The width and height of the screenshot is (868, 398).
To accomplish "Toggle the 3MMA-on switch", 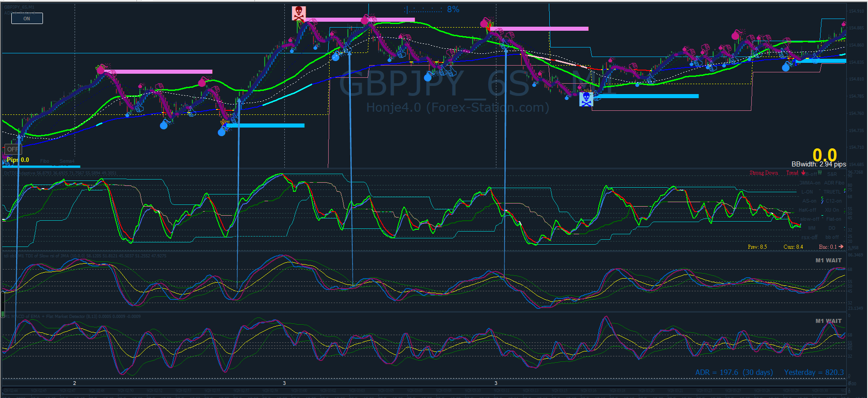I will click(x=810, y=183).
